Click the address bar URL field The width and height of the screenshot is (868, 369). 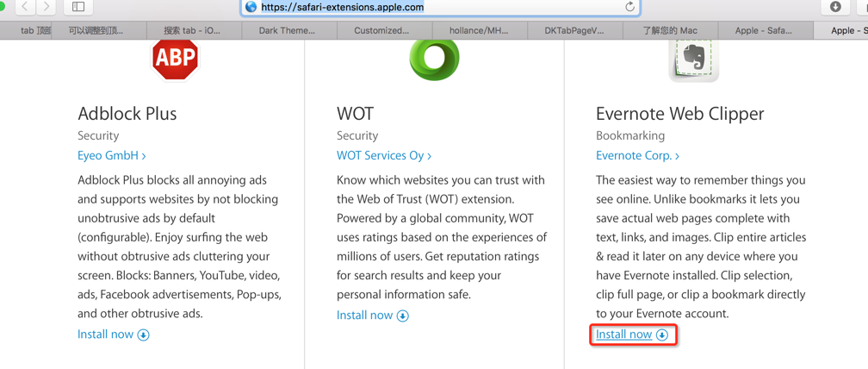coord(431,7)
